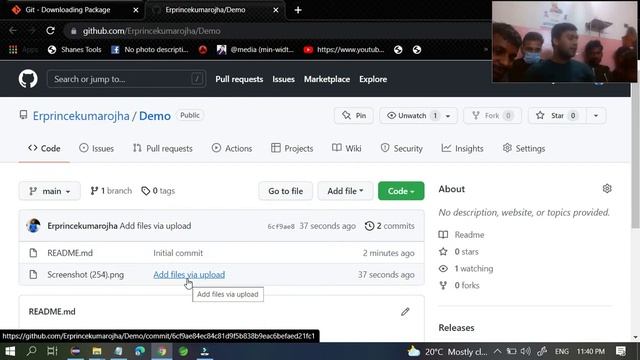
Task: Go back using the browser back arrow
Action: point(13,31)
